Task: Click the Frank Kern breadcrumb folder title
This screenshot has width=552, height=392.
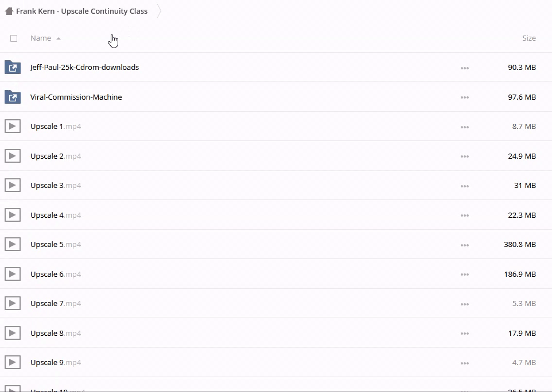Action: pyautogui.click(x=81, y=11)
